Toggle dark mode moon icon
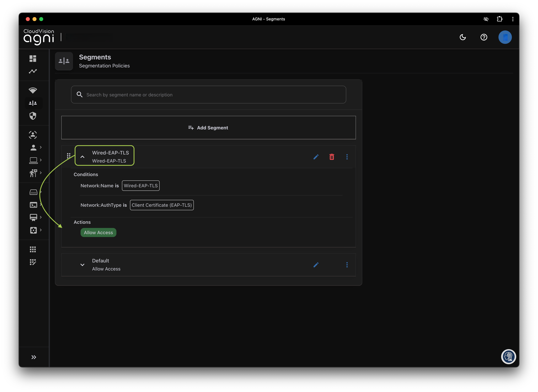Image resolution: width=538 pixels, height=392 pixels. (463, 37)
